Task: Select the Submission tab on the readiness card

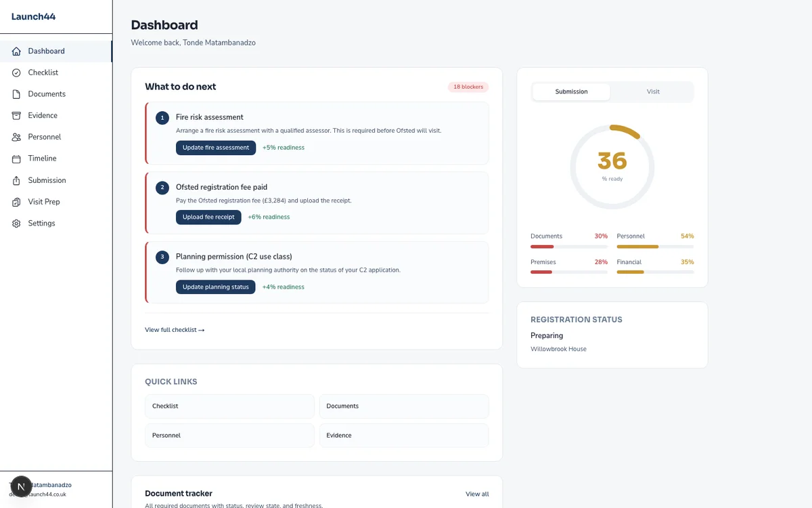Action: (571, 91)
